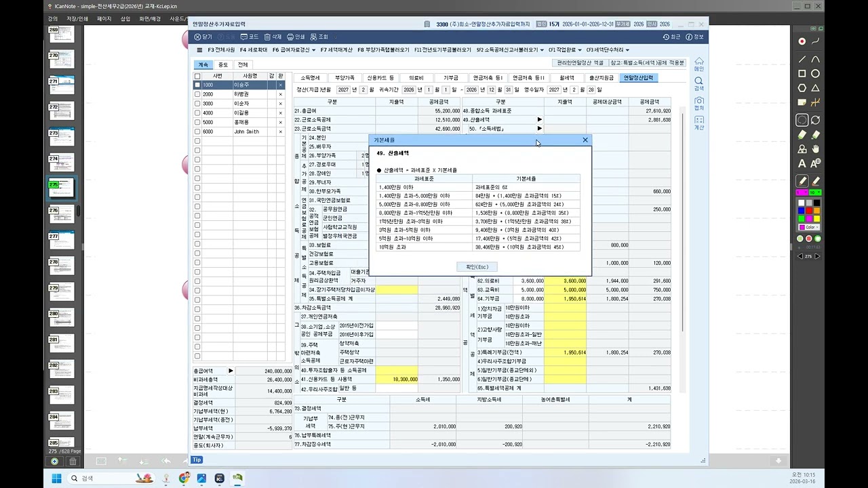The height and width of the screenshot is (488, 868).
Task: Open the Color dropdown in drawing palette
Action: (809, 227)
